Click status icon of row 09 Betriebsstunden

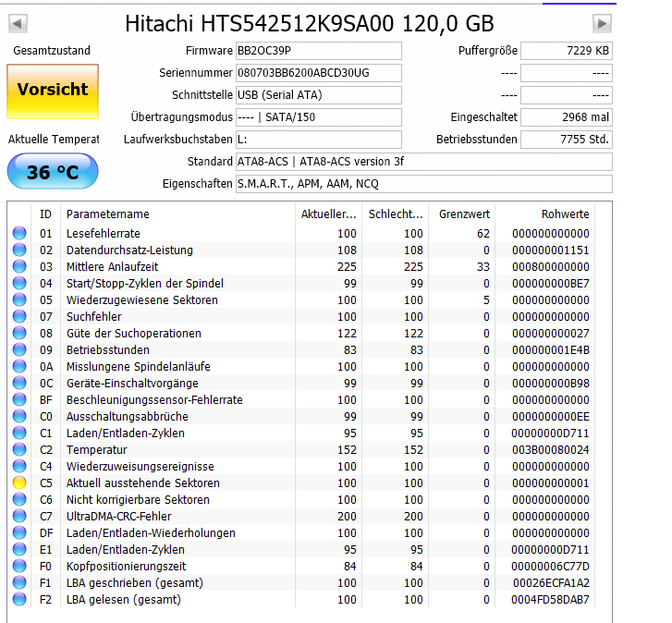(x=19, y=349)
